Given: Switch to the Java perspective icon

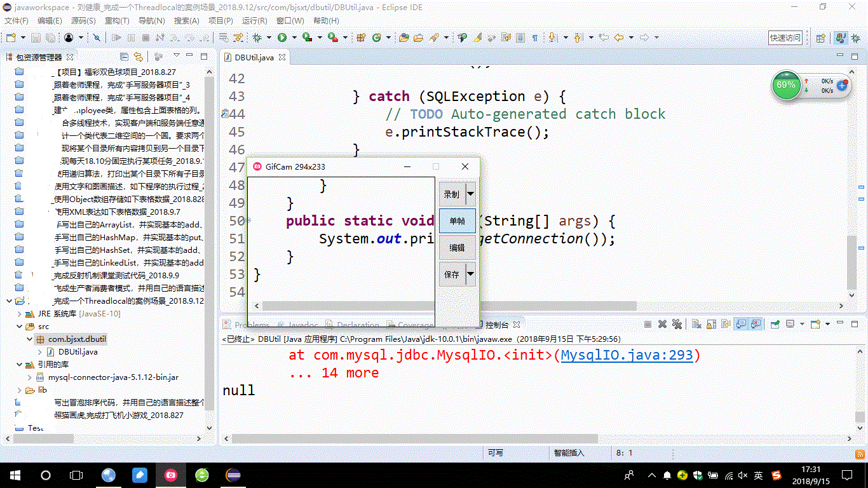Looking at the screenshot, I should tap(841, 37).
